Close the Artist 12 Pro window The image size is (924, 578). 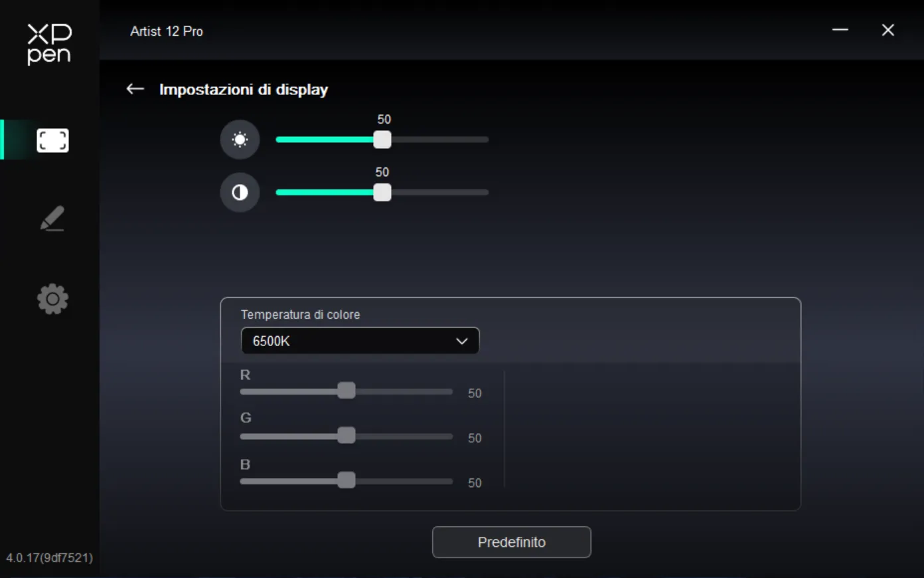point(888,30)
